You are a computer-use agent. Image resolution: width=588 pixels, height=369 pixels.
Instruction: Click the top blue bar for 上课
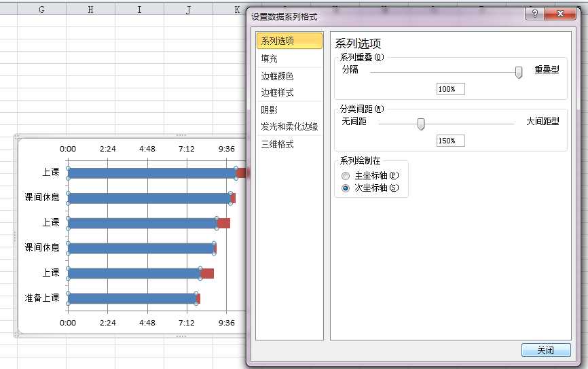pyautogui.click(x=152, y=173)
